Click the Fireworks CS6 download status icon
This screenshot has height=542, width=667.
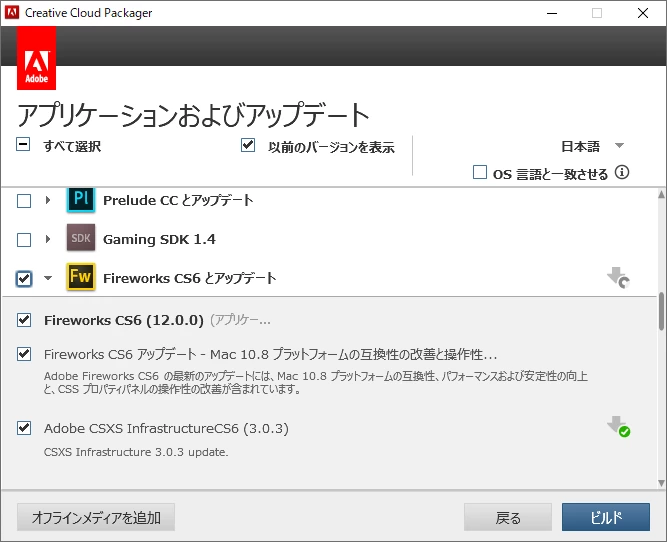click(x=619, y=278)
